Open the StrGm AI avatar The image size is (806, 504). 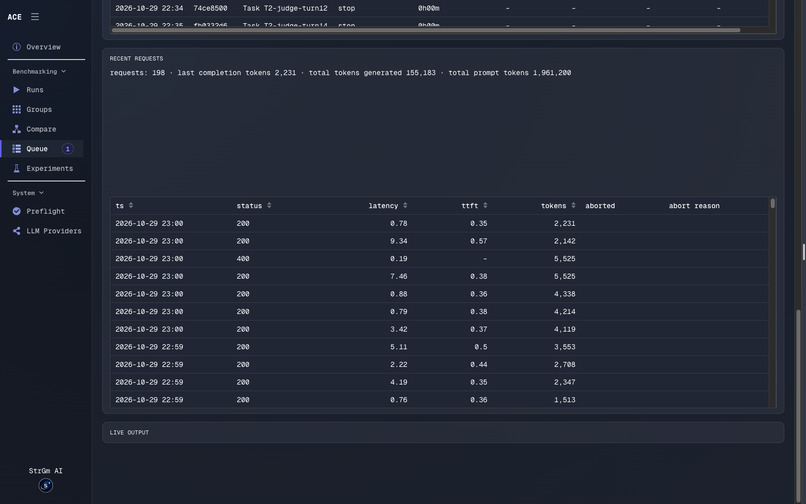[x=46, y=485]
